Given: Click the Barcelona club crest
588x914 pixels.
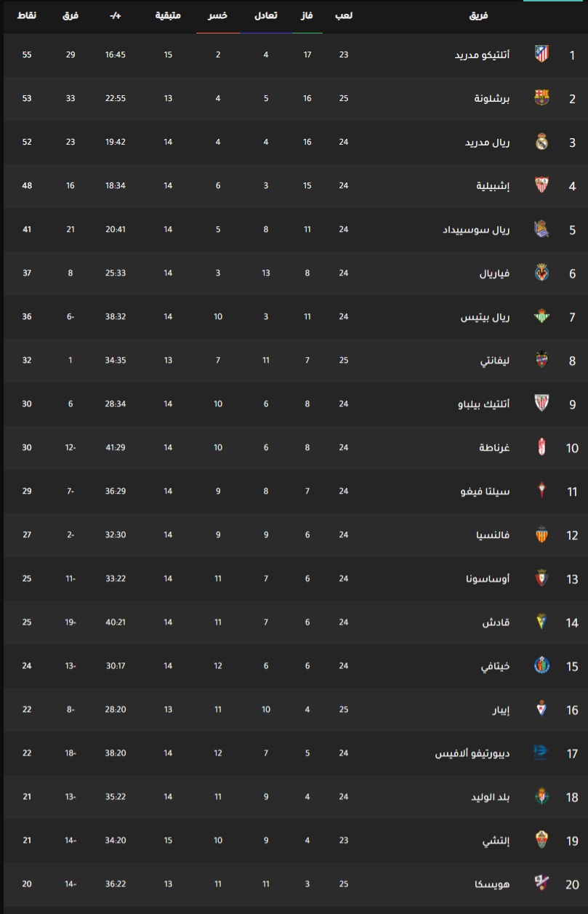Looking at the screenshot, I should pyautogui.click(x=541, y=98).
